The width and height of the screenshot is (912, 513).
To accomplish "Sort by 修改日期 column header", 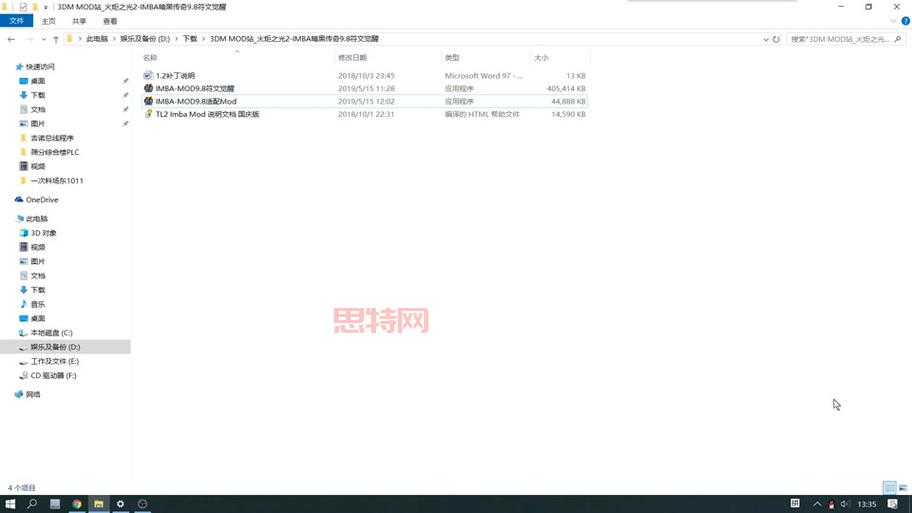I will point(352,58).
